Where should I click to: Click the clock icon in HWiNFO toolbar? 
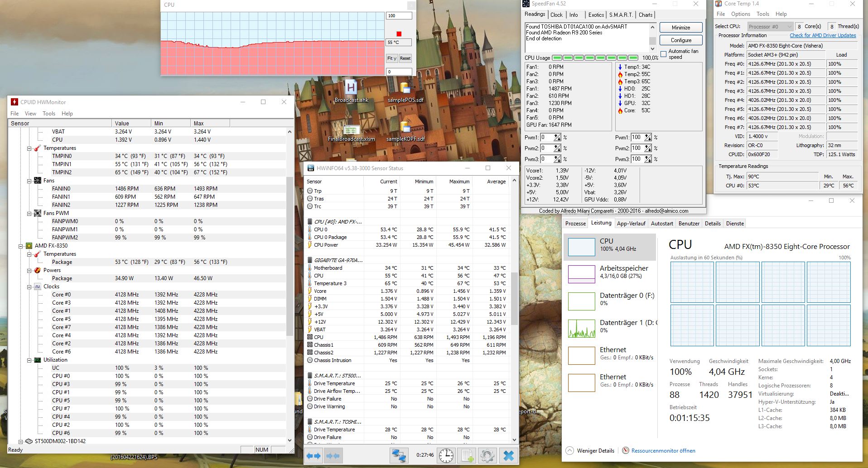446,455
